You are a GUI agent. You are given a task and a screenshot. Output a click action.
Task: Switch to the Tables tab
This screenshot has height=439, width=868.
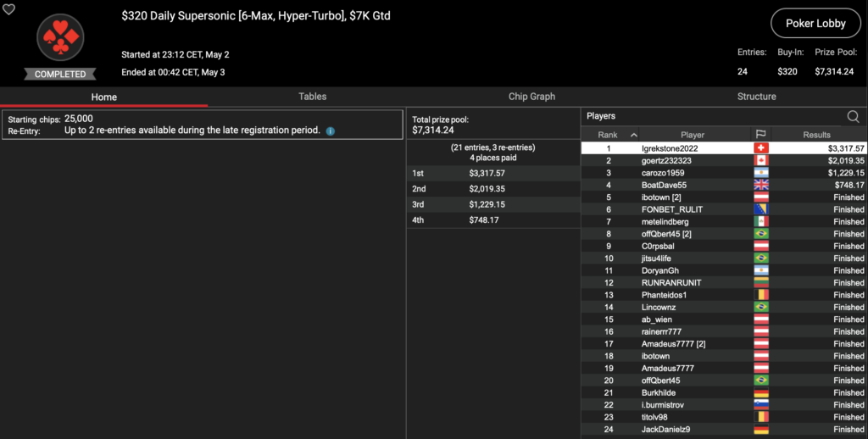312,97
